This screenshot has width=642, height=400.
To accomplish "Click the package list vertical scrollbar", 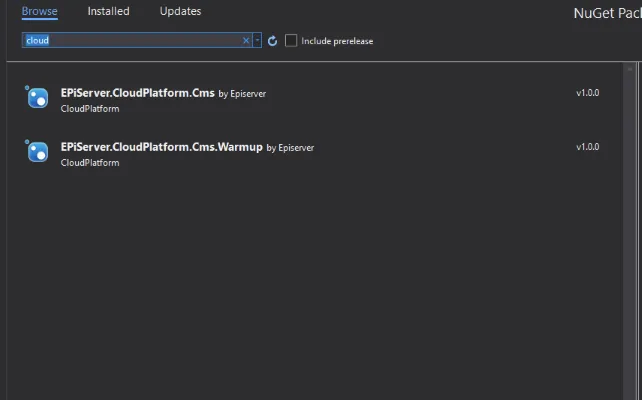I will pyautogui.click(x=630, y=231).
